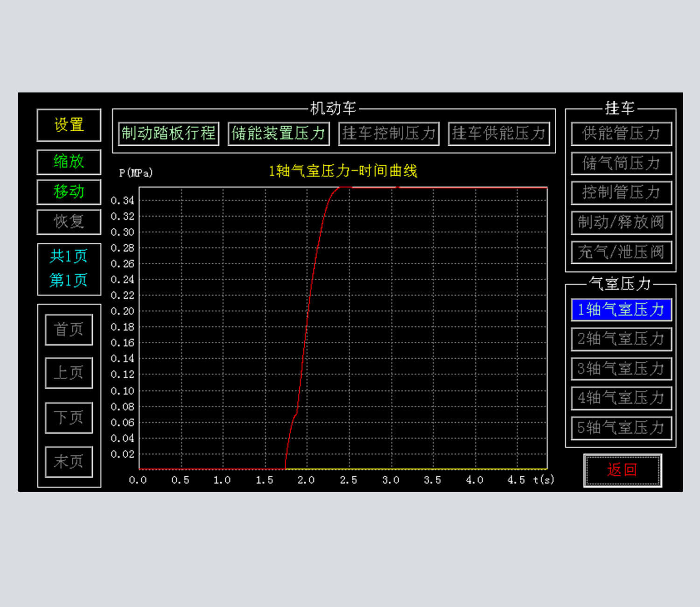Enable 挂车控制压力 curve
Viewport: 700px width, 607px height.
pos(389,134)
